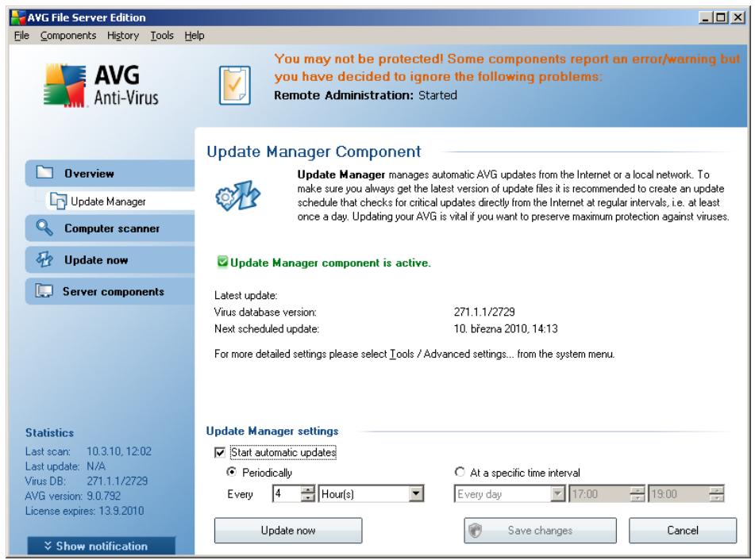Open the Tools menu
Screen dimensions: 755x560
coord(162,36)
